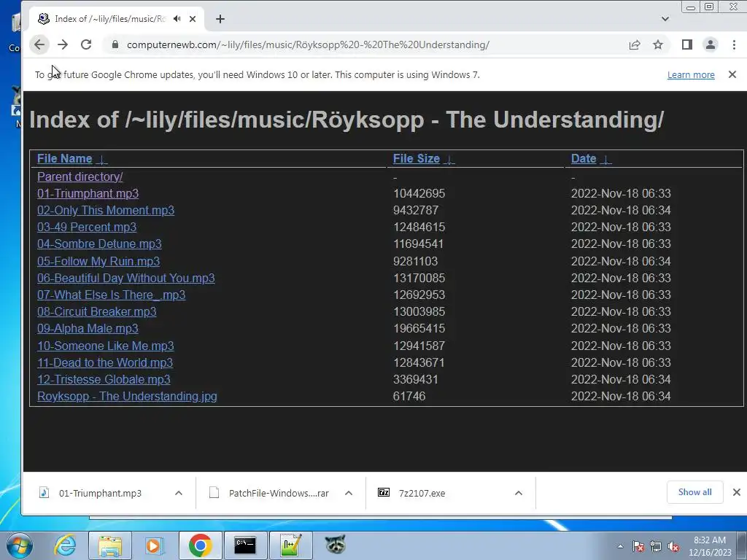The height and width of the screenshot is (560, 747).
Task: Open 05-Follow My Ruin.mp3
Action: click(x=98, y=261)
